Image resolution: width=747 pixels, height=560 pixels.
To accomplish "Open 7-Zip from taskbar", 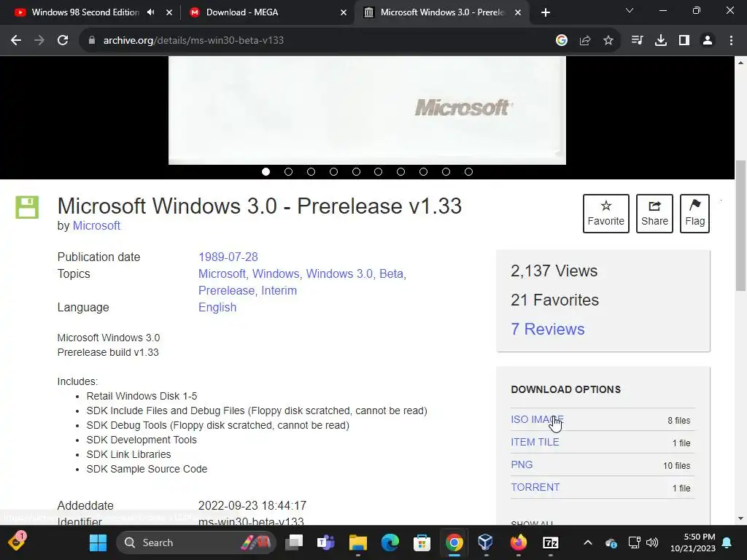I will 551,542.
